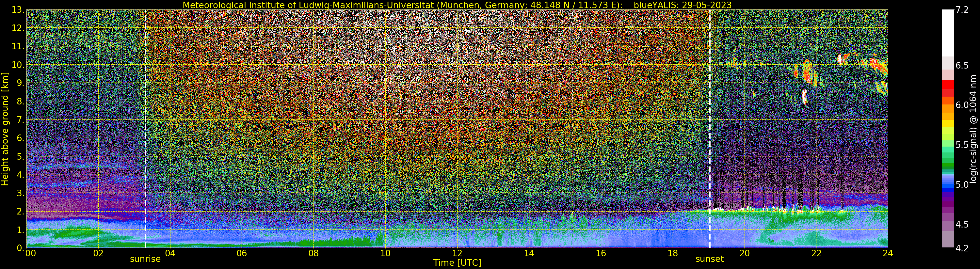
Task: Click the time axis tick label '14'
Action: (x=529, y=253)
